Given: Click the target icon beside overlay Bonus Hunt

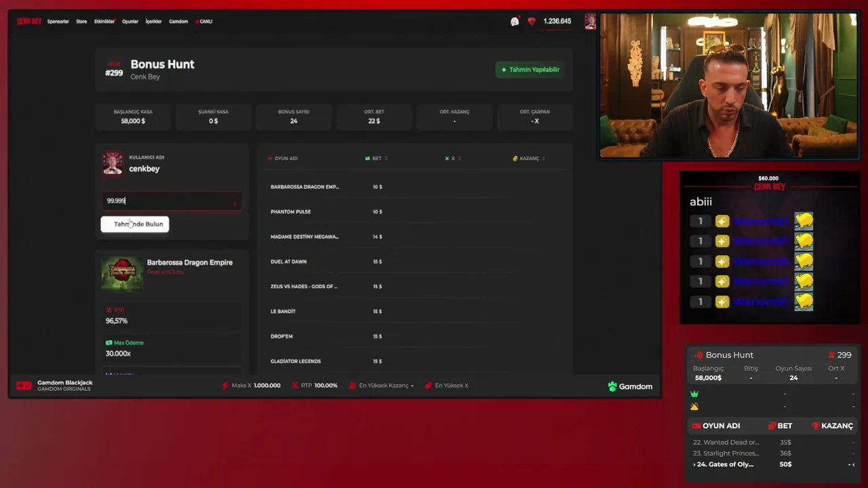Looking at the screenshot, I should [x=698, y=355].
